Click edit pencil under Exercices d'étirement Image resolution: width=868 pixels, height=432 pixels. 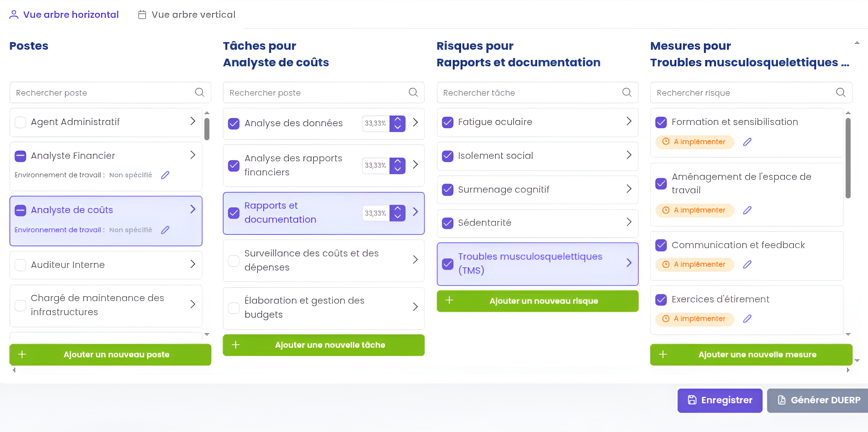coord(747,319)
